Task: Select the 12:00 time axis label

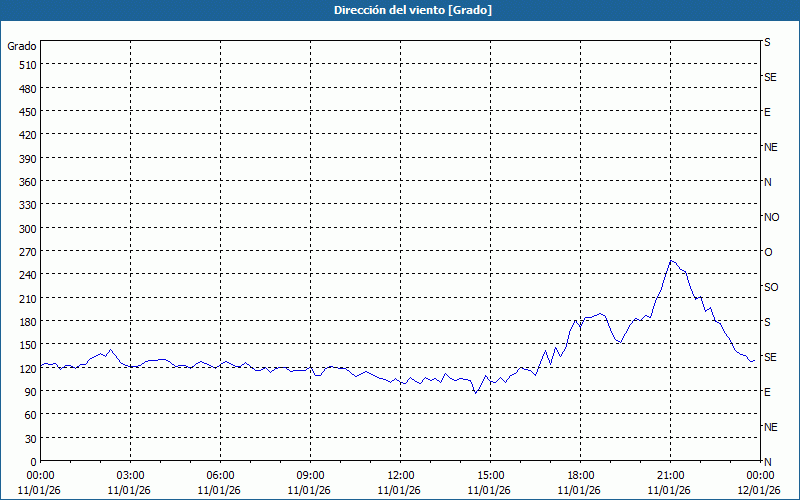Action: pyautogui.click(x=400, y=475)
